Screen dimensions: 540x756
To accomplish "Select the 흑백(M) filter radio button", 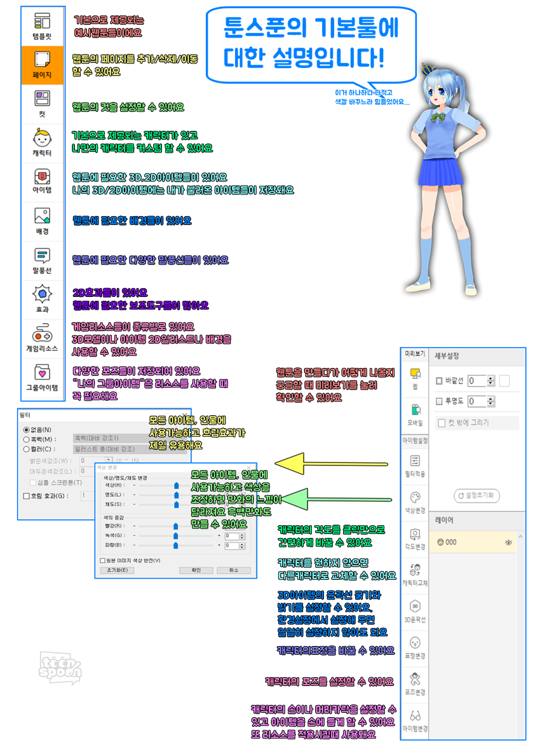I will click(27, 439).
